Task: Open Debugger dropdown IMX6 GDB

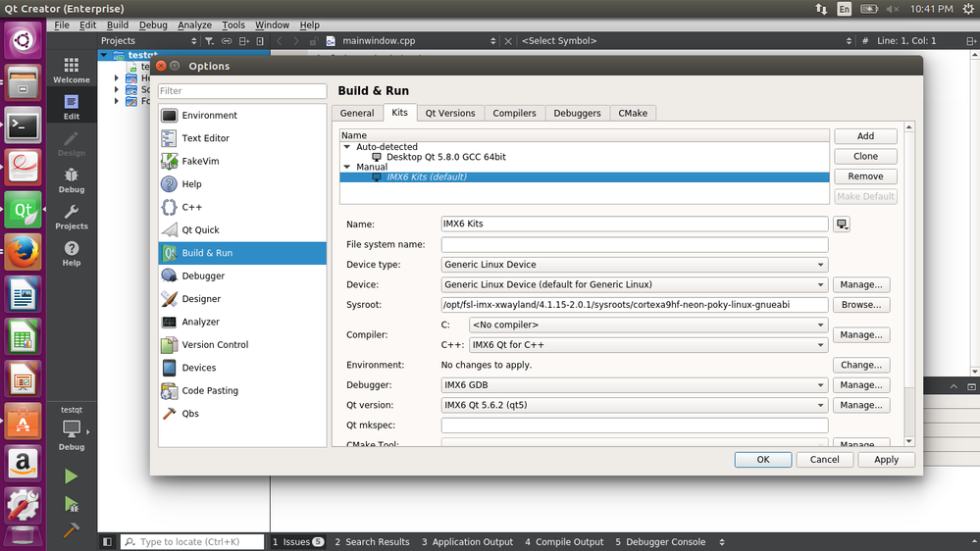Action: [x=635, y=385]
